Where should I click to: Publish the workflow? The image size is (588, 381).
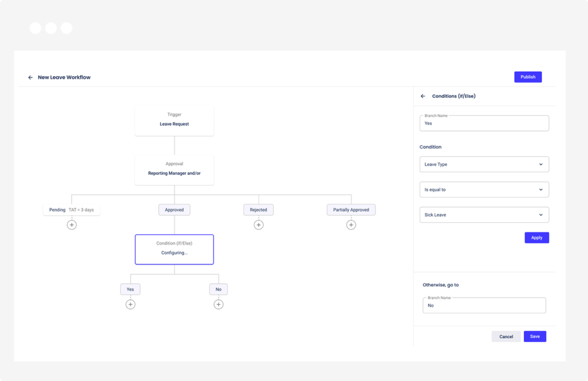pyautogui.click(x=527, y=76)
